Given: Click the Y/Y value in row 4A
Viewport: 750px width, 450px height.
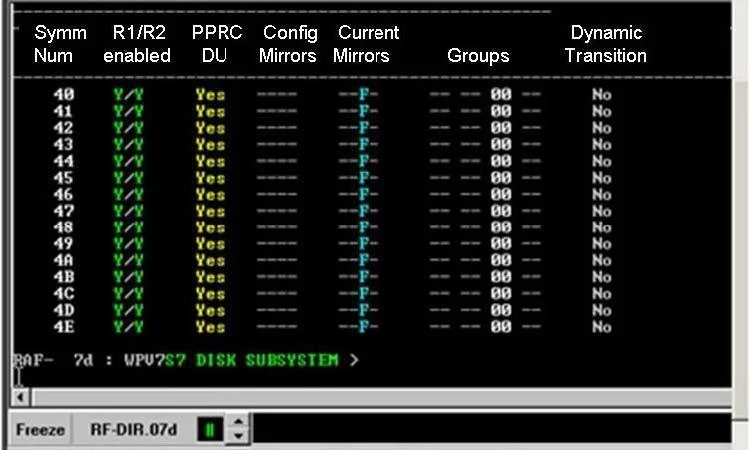Looking at the screenshot, I should pos(128,260).
